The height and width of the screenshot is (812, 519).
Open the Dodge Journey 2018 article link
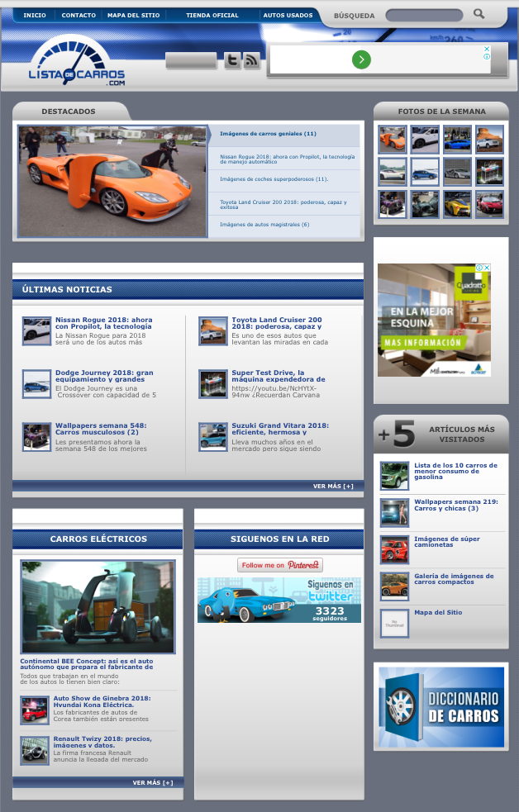pos(104,377)
